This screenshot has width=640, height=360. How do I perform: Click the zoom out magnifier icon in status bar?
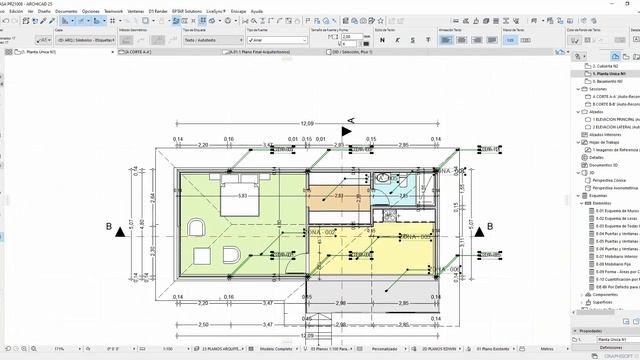click(24, 349)
